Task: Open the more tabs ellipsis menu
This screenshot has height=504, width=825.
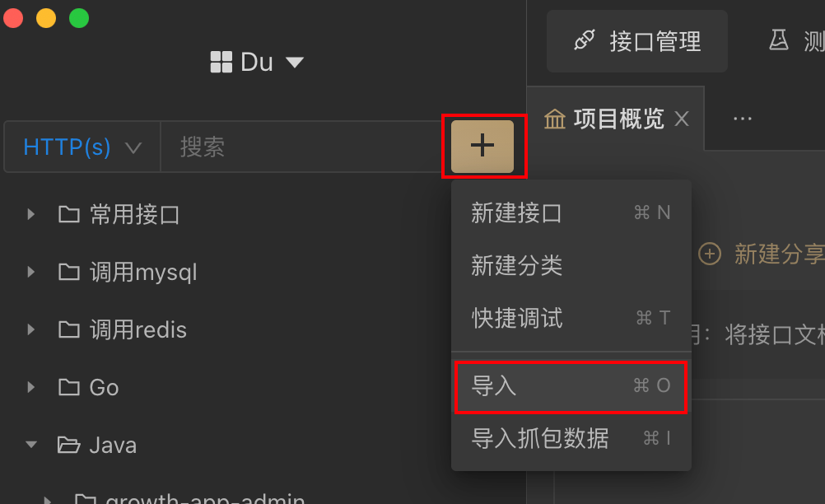Action: (x=743, y=119)
